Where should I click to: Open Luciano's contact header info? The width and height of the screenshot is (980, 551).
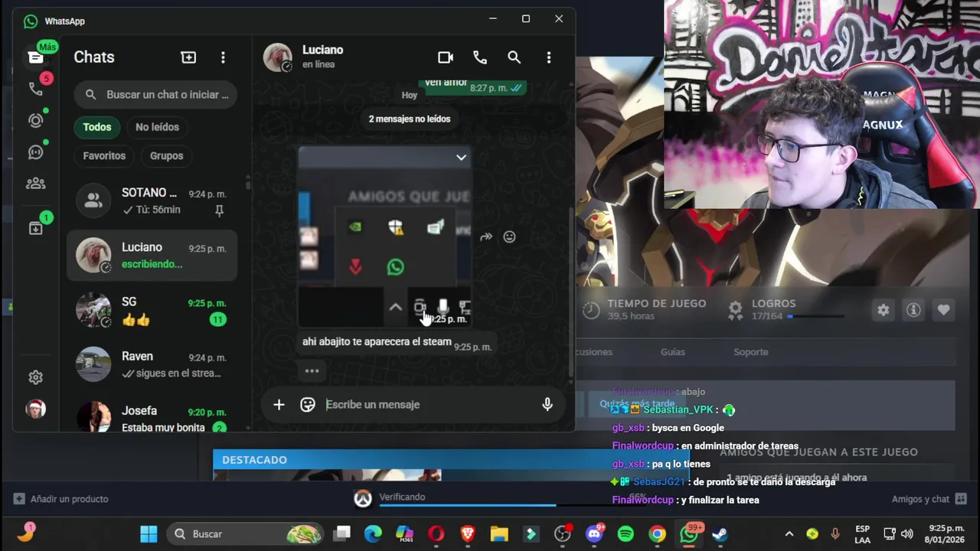point(322,57)
